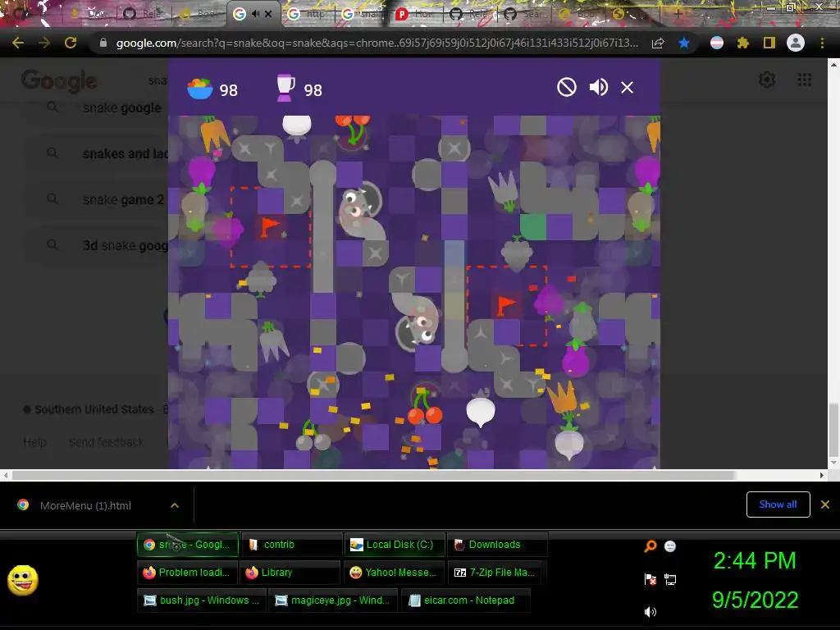This screenshot has width=840, height=630.
Task: Open the Downloads taskbar window
Action: [496, 545]
